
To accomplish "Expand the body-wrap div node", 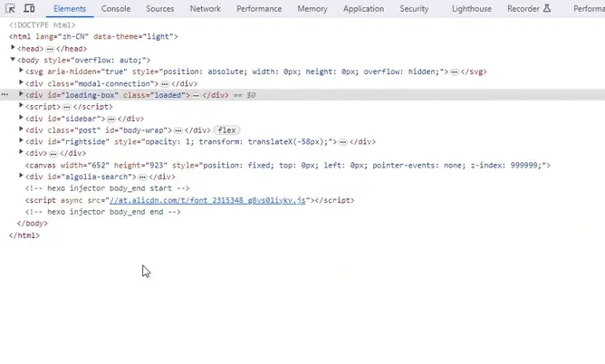I will click(21, 129).
